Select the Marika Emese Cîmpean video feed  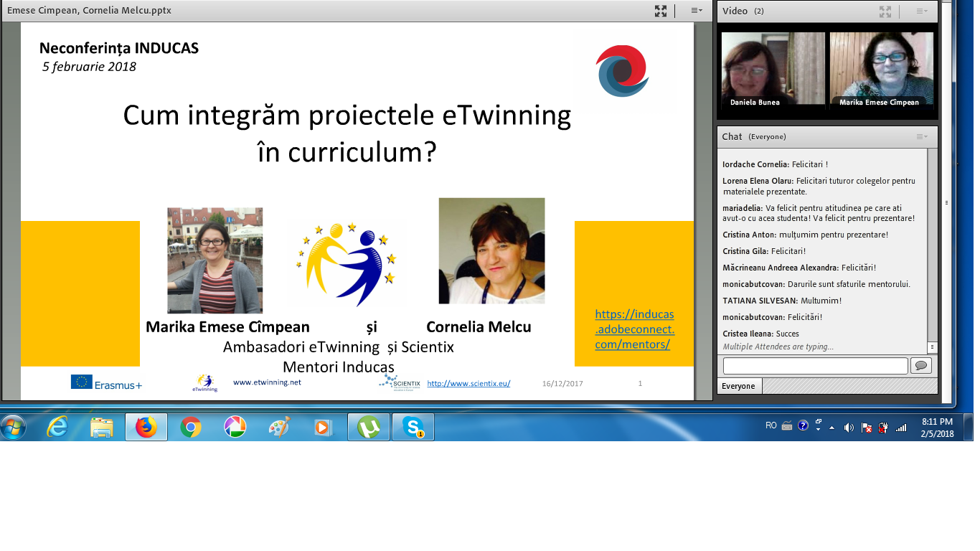[882, 70]
